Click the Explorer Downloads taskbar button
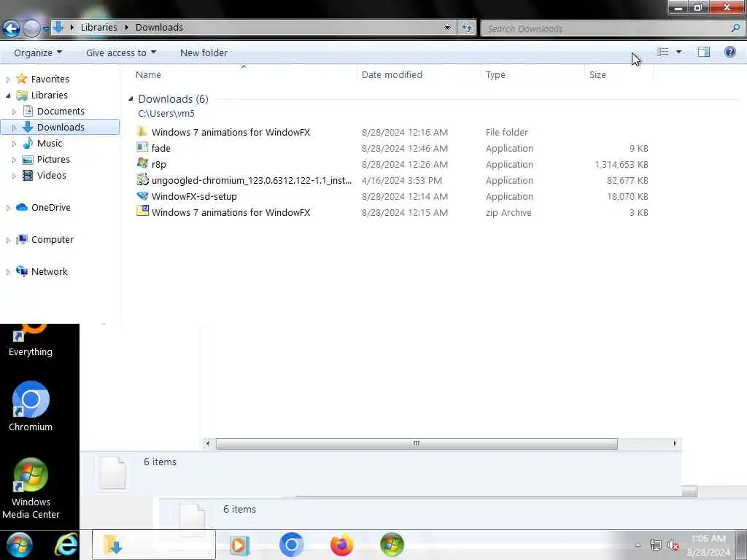 [x=153, y=545]
